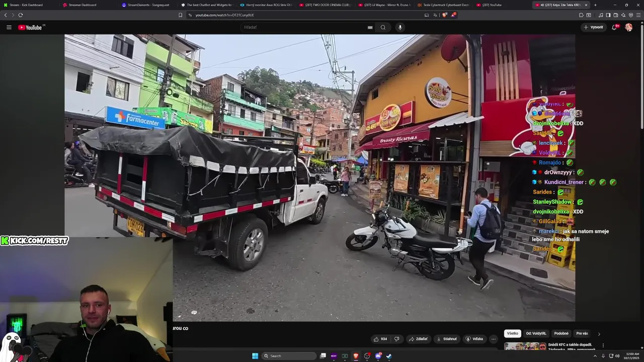The height and width of the screenshot is (362, 644).
Task: Switch to (287) YouTube tab
Action: pos(503,5)
